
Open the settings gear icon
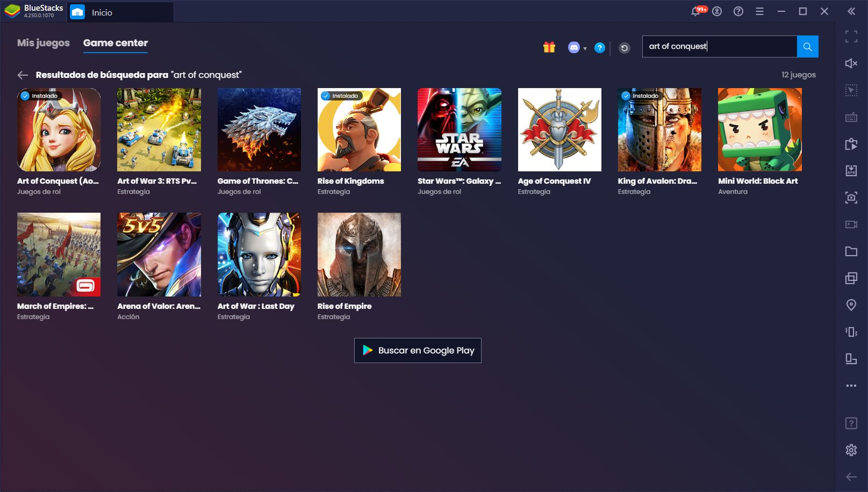coord(851,450)
